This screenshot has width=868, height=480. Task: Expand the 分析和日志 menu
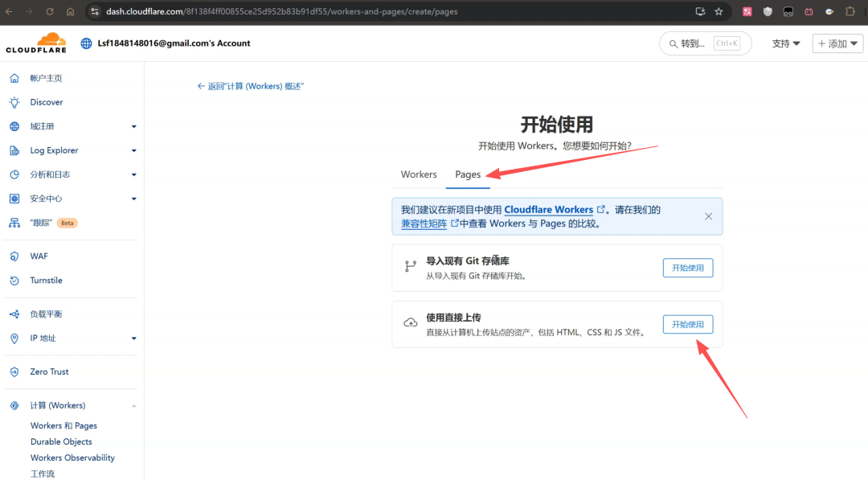(x=133, y=174)
